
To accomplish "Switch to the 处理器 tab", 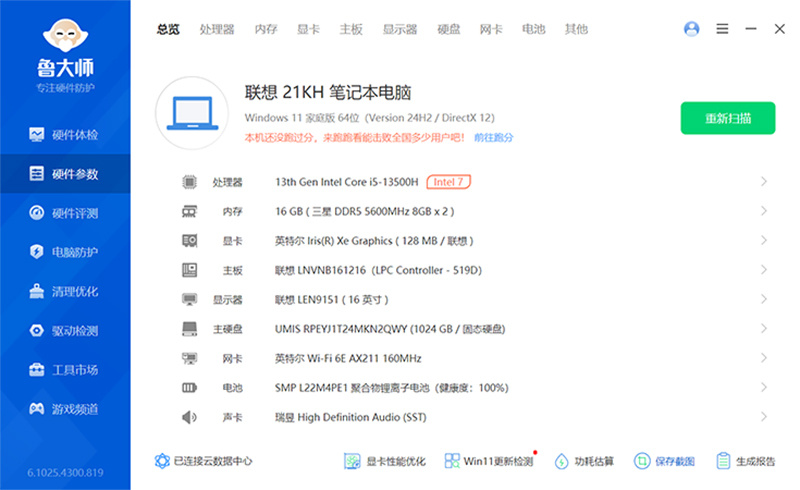I will [217, 29].
